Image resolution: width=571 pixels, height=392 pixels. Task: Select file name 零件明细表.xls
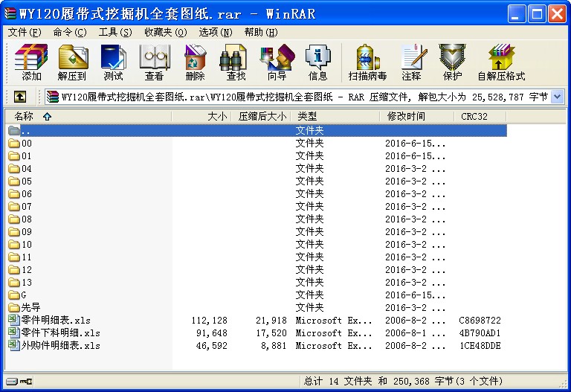click(x=56, y=320)
